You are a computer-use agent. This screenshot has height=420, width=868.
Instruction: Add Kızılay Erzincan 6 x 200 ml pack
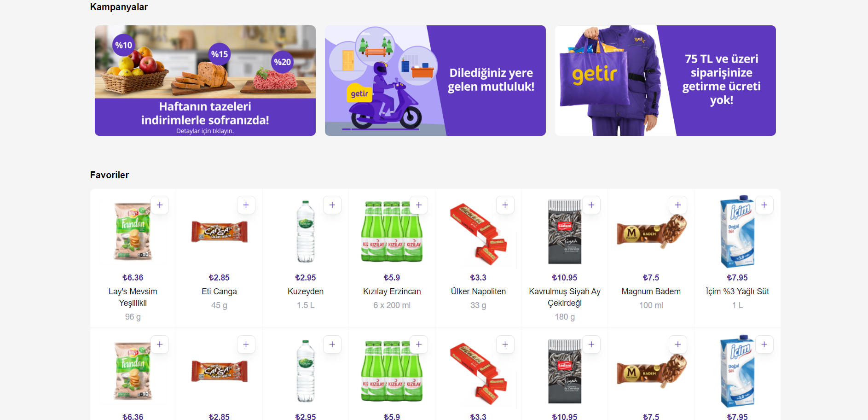tap(419, 205)
